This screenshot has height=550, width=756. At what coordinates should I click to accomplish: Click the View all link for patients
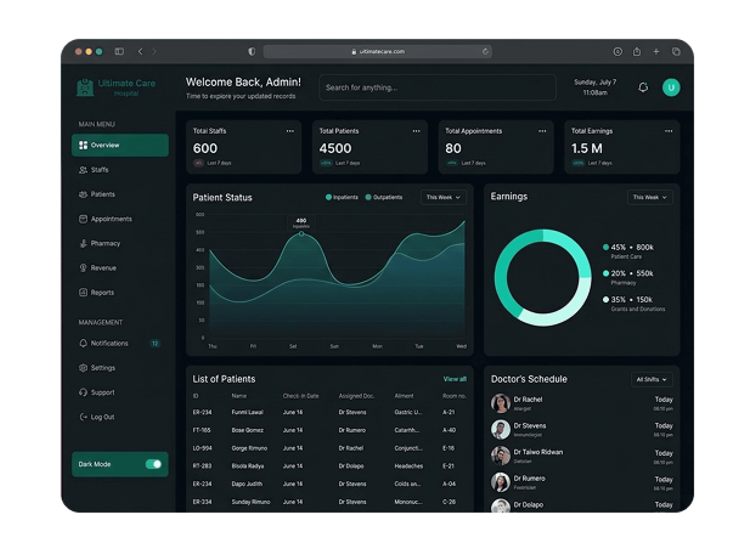455,379
